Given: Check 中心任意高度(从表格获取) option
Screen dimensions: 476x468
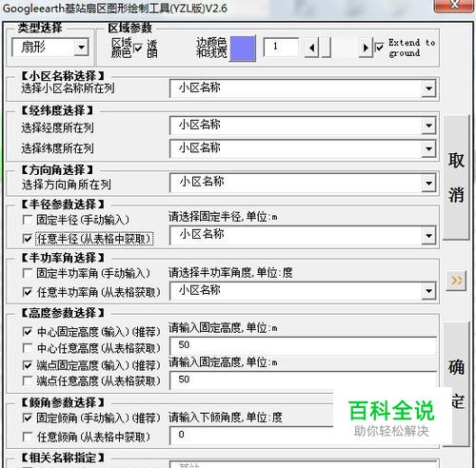Looking at the screenshot, I should point(28,348).
